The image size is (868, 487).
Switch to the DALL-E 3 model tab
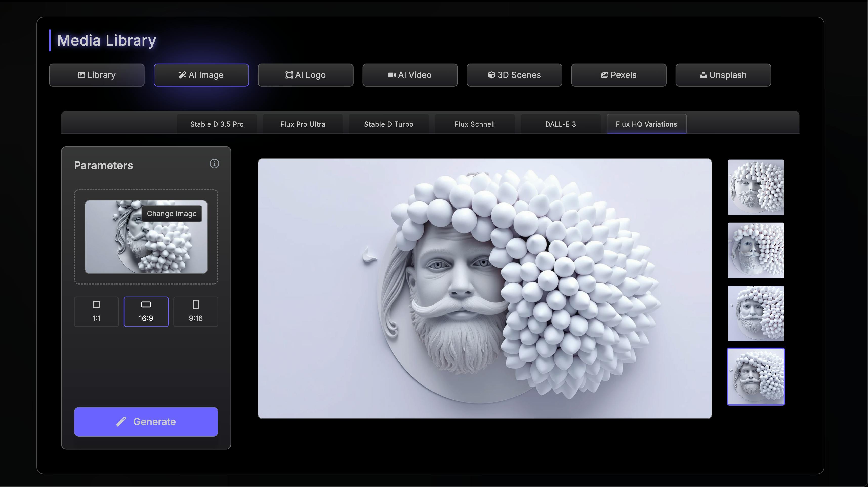[560, 124]
